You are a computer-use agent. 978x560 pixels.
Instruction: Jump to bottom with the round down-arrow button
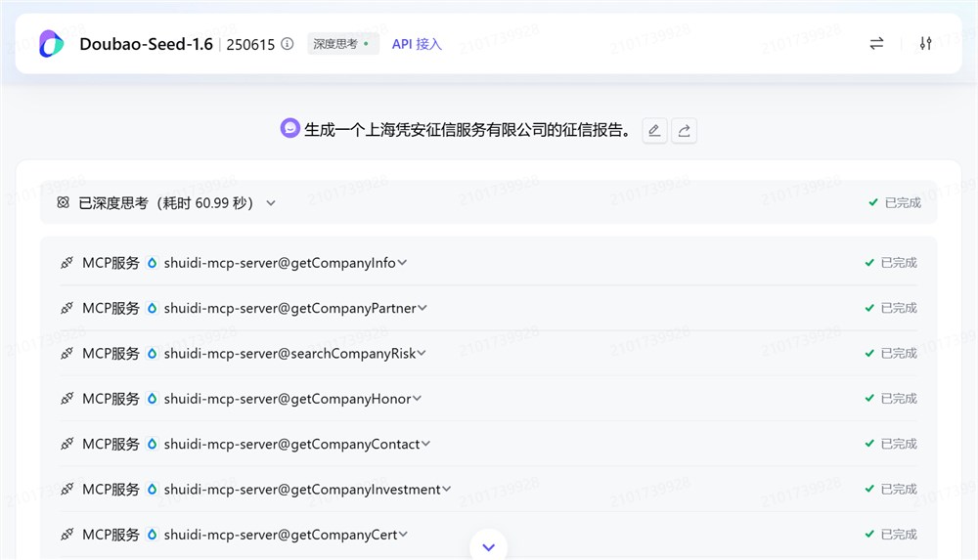tap(488, 546)
